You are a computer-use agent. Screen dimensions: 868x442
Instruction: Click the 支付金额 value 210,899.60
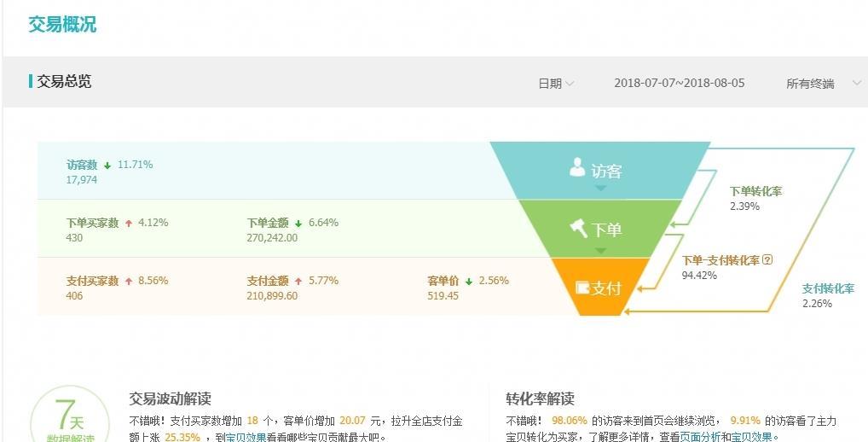point(272,296)
